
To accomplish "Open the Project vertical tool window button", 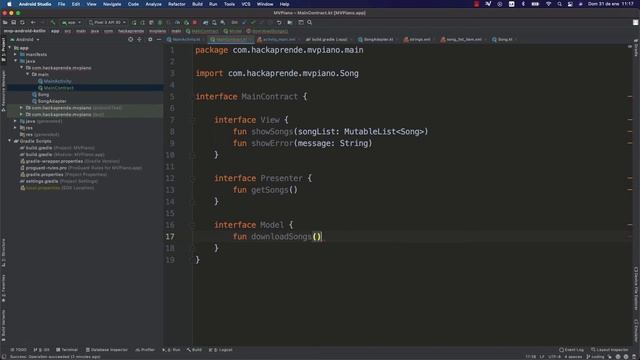I will 3,49.
